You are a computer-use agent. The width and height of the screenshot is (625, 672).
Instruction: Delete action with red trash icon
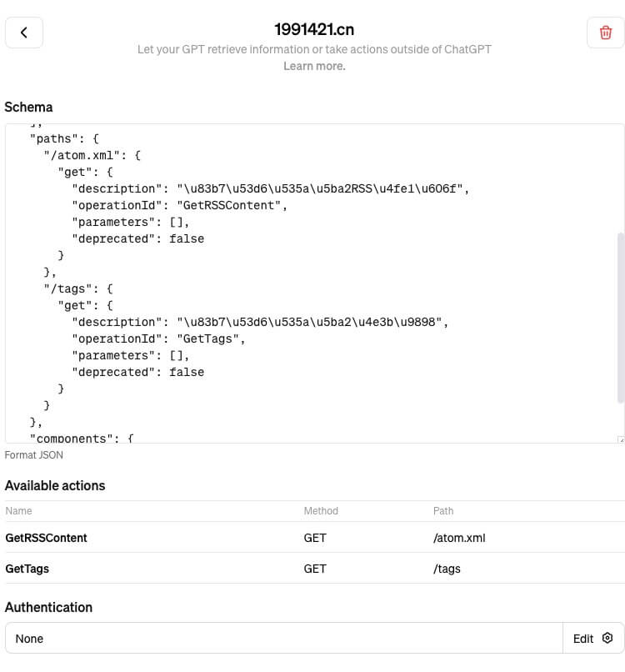(605, 33)
